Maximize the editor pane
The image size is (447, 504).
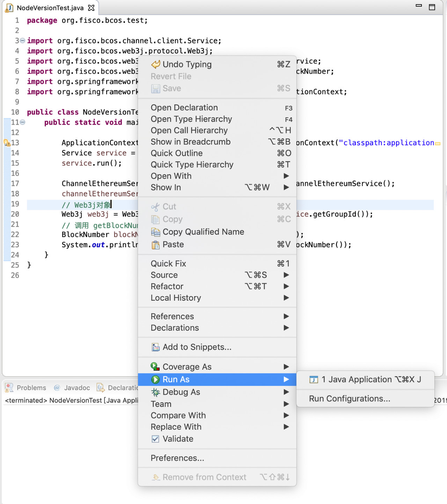[x=432, y=7]
